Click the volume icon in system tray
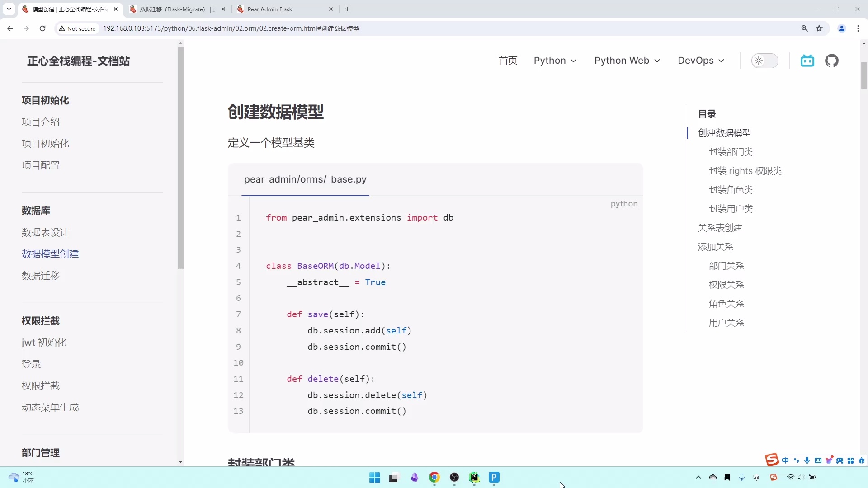The height and width of the screenshot is (488, 868). [801, 478]
